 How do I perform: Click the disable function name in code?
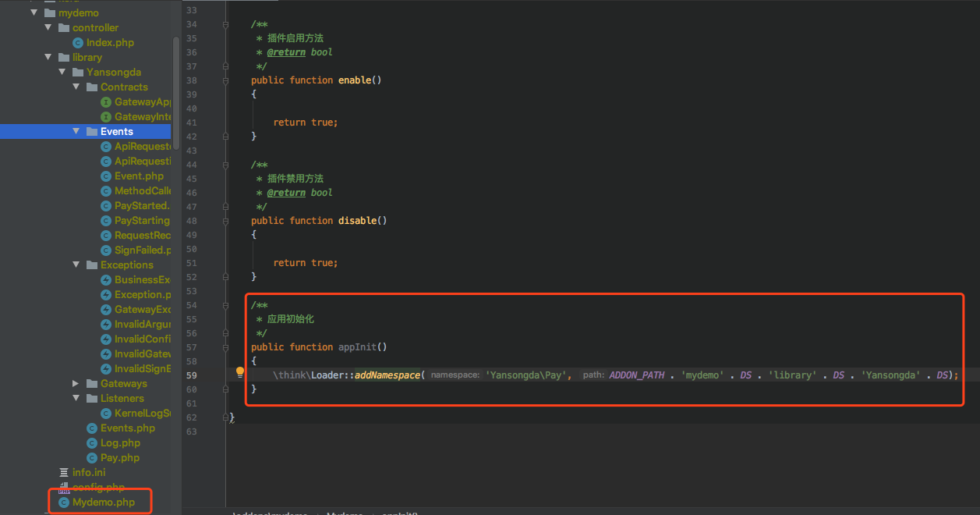358,221
